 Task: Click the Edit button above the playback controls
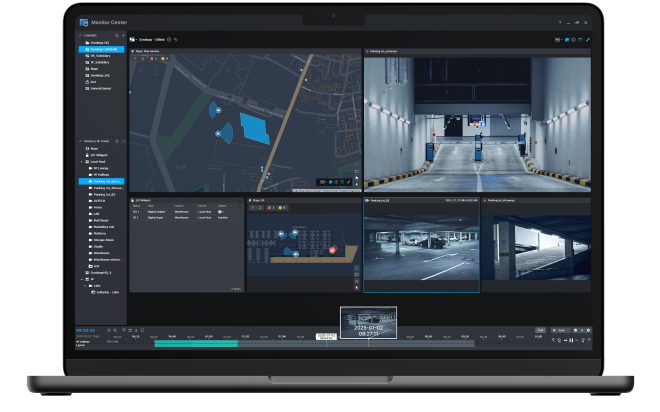[x=540, y=330]
